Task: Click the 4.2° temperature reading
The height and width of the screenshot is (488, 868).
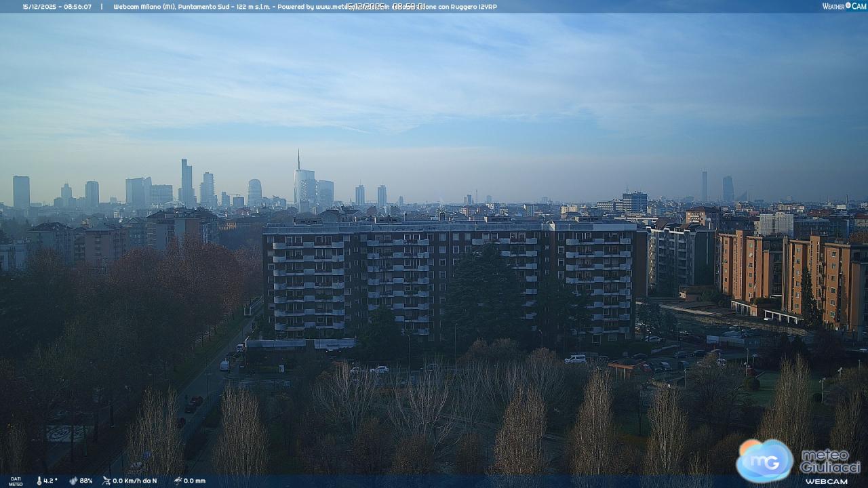Action: (51, 481)
